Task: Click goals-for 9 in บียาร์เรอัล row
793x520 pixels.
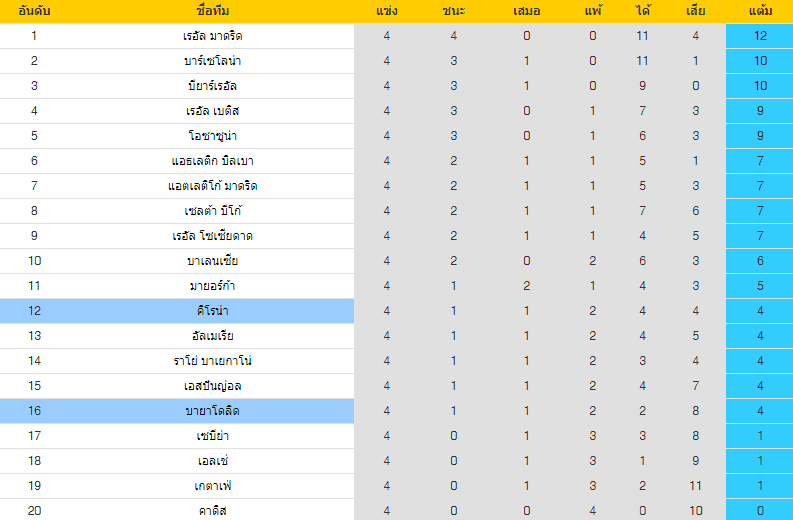Action: (x=642, y=85)
